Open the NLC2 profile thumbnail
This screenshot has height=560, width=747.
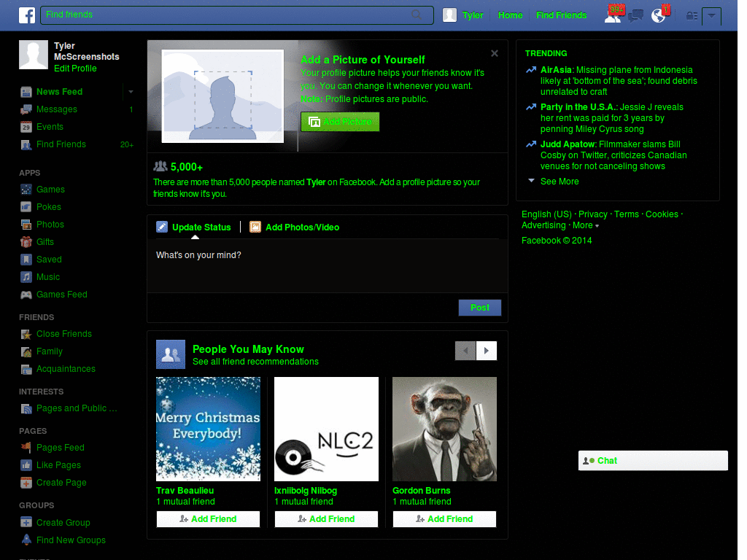[326, 429]
